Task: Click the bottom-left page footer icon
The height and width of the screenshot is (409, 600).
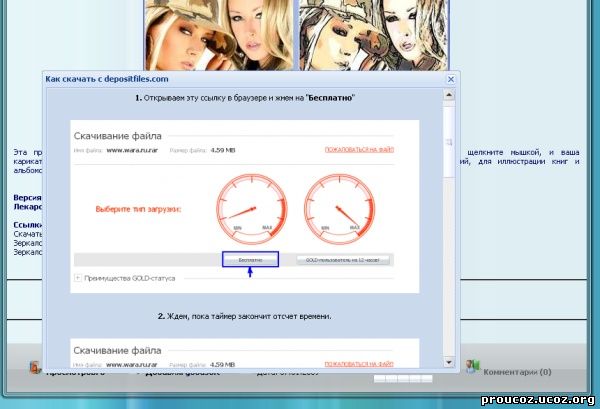Action: click(36, 368)
